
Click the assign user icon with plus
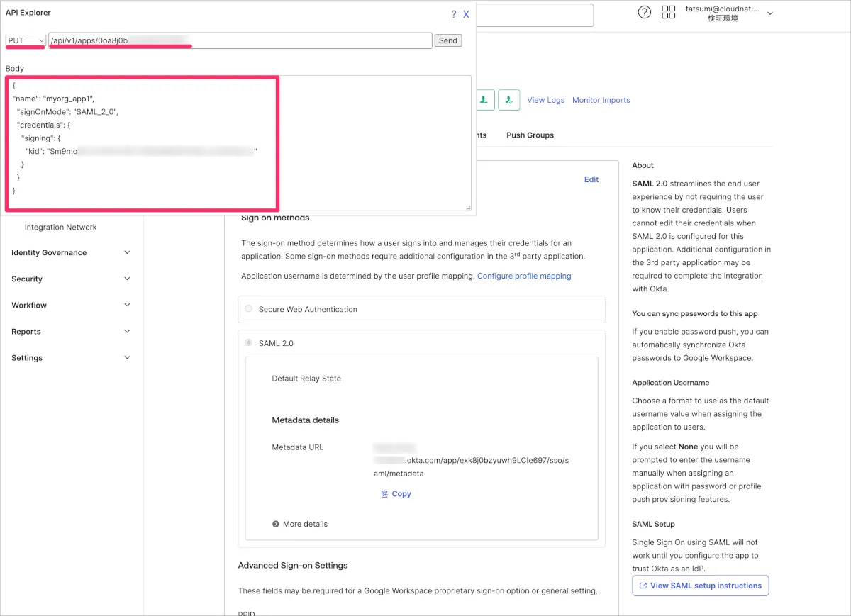[484, 100]
